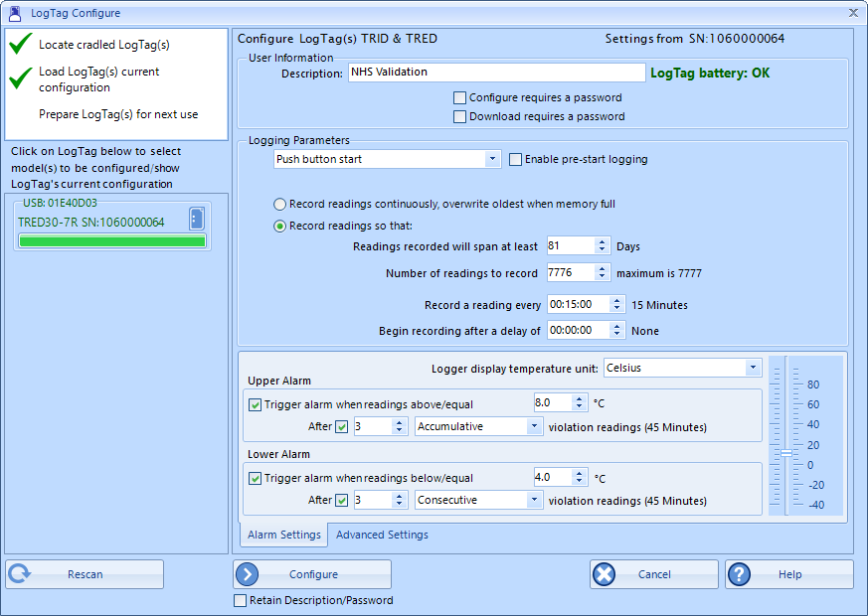Screen dimensions: 868x616
Task: Open the Push button start dropdown
Action: coord(493,159)
